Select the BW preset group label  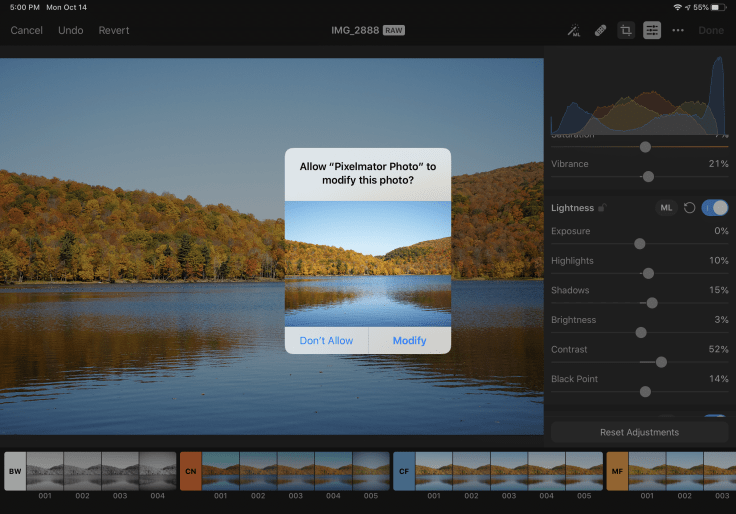[x=15, y=471]
